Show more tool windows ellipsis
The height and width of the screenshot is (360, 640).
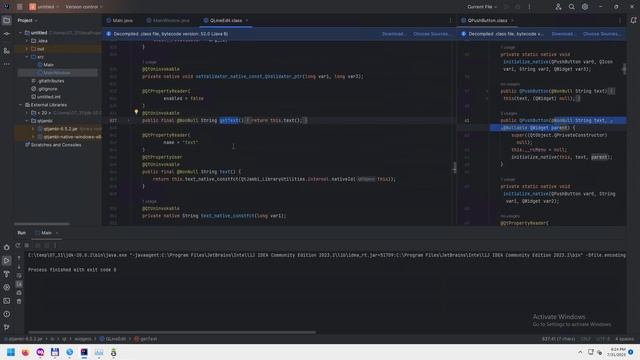tap(7, 64)
